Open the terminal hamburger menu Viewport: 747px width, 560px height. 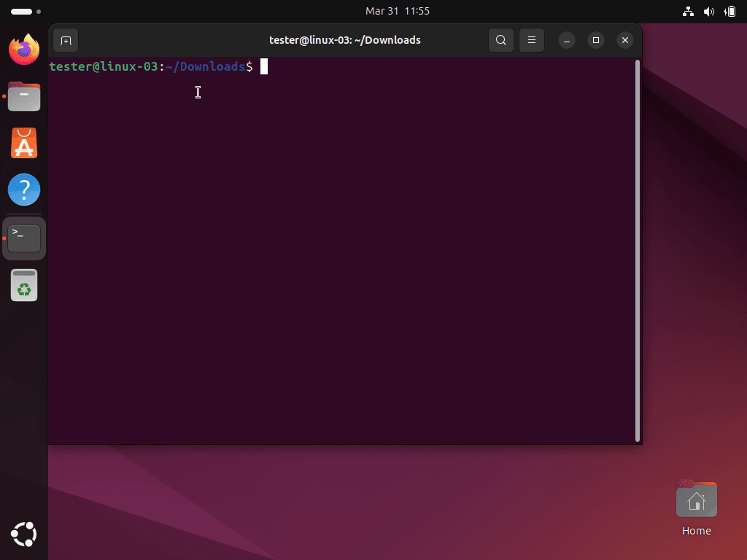(532, 40)
